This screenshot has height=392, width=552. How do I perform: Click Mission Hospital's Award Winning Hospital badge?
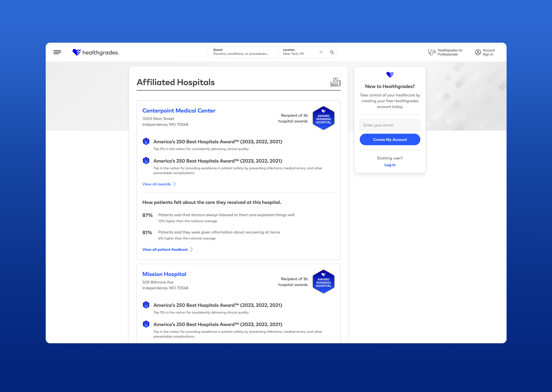(323, 281)
